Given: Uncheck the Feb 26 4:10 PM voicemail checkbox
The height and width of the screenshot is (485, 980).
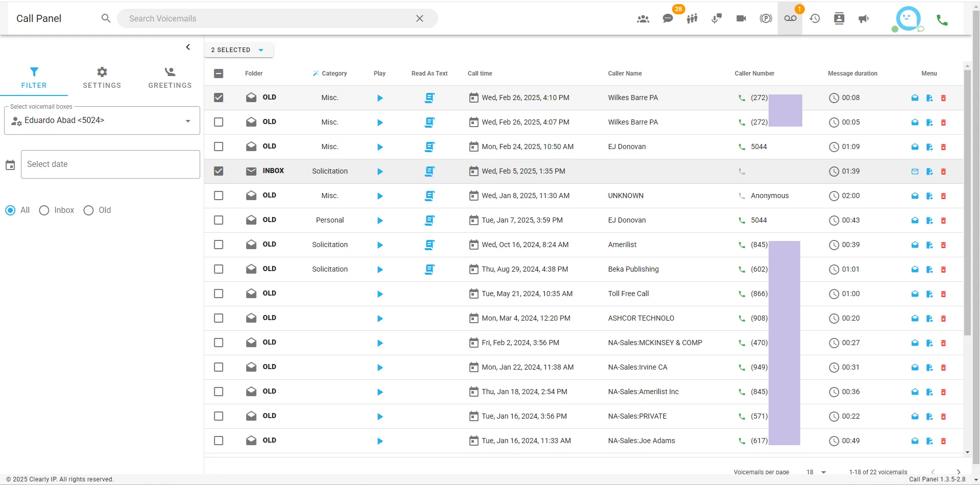Looking at the screenshot, I should coord(219,98).
